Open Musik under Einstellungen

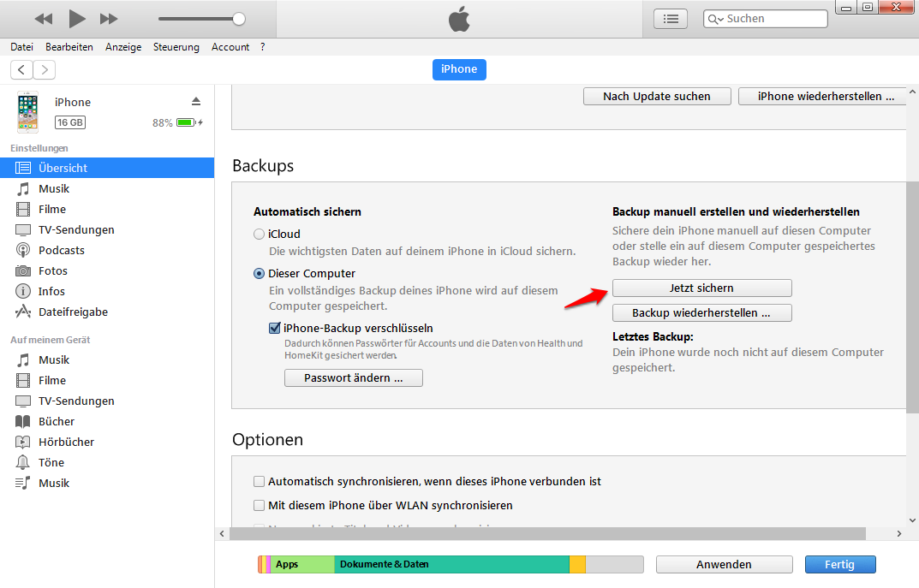point(107,188)
